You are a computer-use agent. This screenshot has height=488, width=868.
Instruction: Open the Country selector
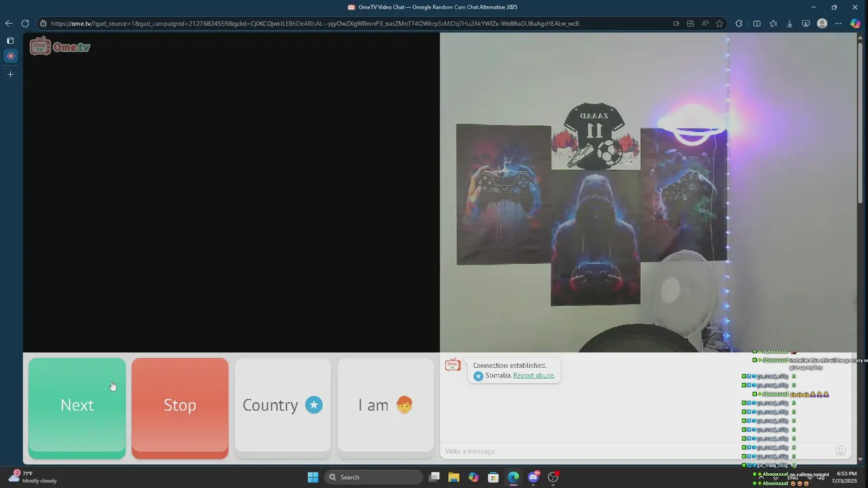(283, 405)
